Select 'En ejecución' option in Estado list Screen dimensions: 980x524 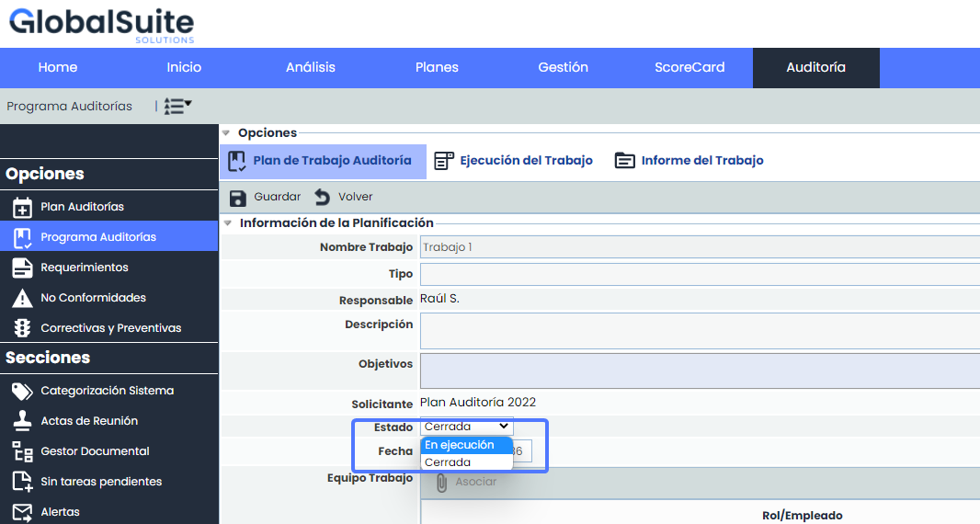click(x=460, y=445)
